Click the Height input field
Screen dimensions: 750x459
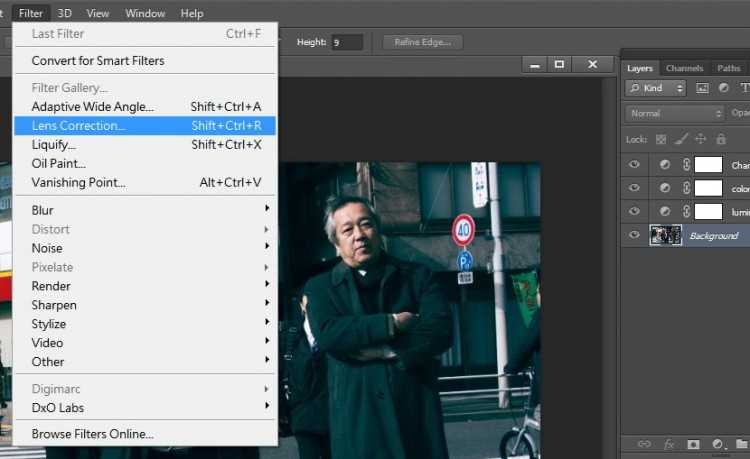[346, 42]
